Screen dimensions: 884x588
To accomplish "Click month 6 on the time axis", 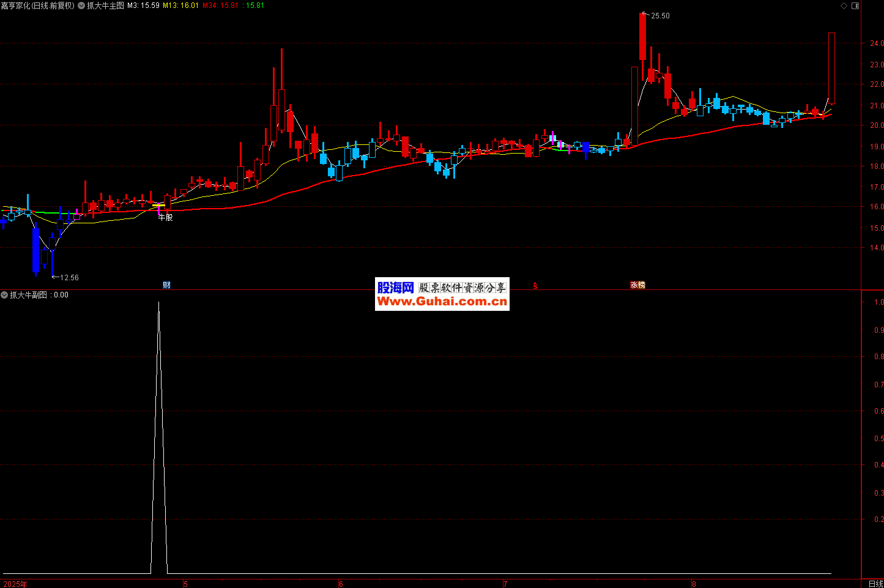I will click(341, 584).
